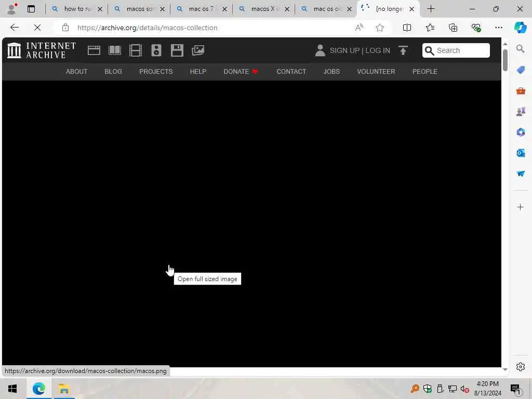Open taskbar clock showing 4:20 PM
The image size is (532, 399).
[x=487, y=389]
